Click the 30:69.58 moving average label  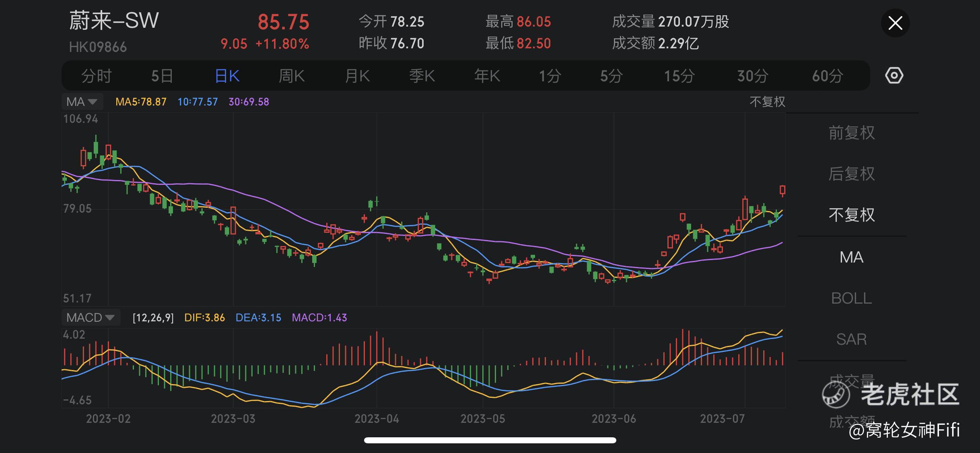pos(249,102)
